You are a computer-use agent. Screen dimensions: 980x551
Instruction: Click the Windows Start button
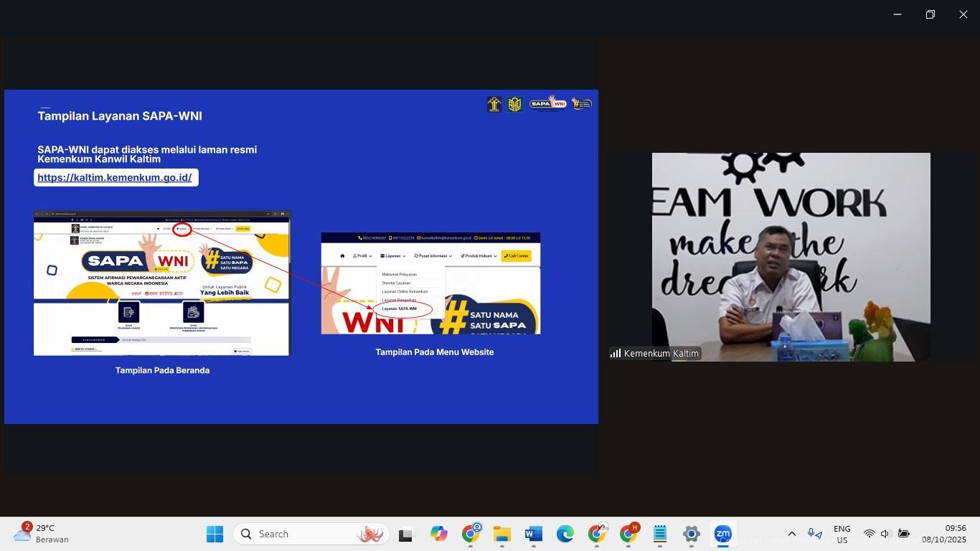tap(215, 534)
